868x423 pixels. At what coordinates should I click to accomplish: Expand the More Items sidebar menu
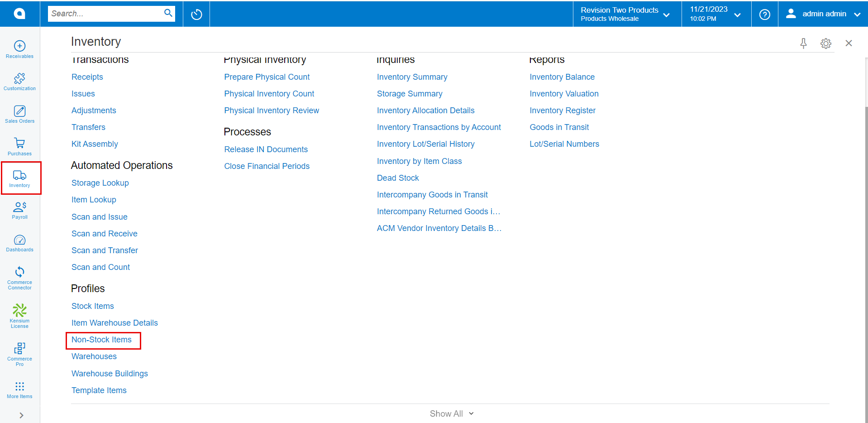(19, 389)
